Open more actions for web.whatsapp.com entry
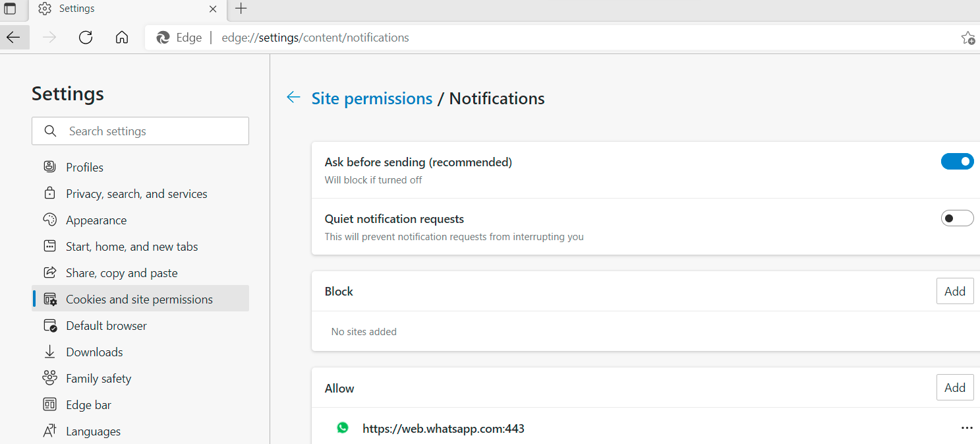Screen dimensions: 980x444 967,428
